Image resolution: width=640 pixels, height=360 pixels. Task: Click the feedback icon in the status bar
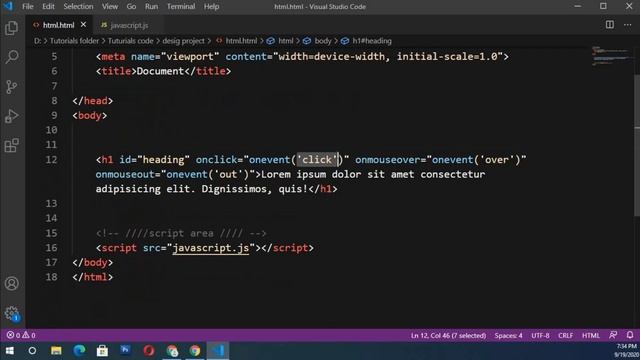pyautogui.click(x=613, y=335)
